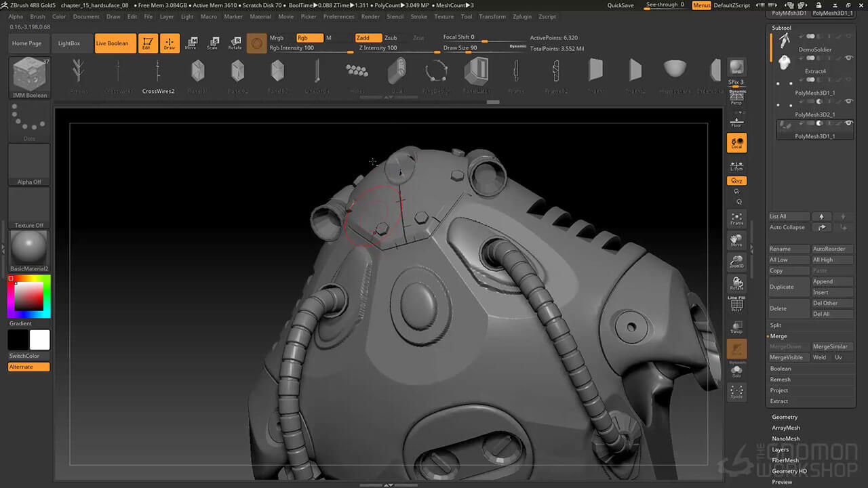Expand the Boolean section in Subtool
The height and width of the screenshot is (488, 868).
point(781,369)
